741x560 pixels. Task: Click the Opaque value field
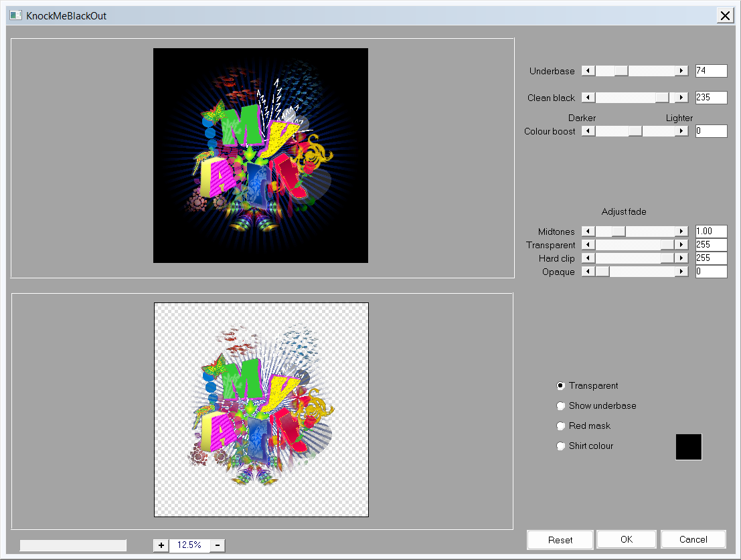pyautogui.click(x=712, y=272)
